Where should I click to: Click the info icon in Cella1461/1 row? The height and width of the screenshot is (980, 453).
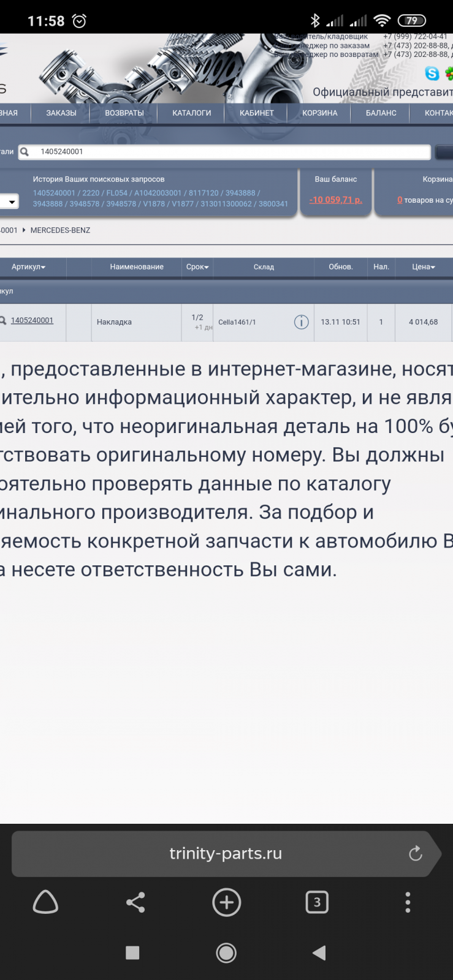click(x=301, y=322)
